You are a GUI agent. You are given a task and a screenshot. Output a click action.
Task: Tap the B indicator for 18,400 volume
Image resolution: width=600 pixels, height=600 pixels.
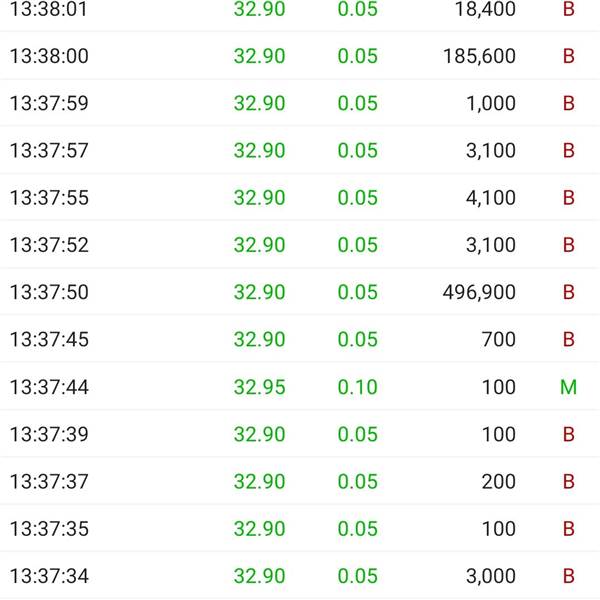[x=569, y=9]
